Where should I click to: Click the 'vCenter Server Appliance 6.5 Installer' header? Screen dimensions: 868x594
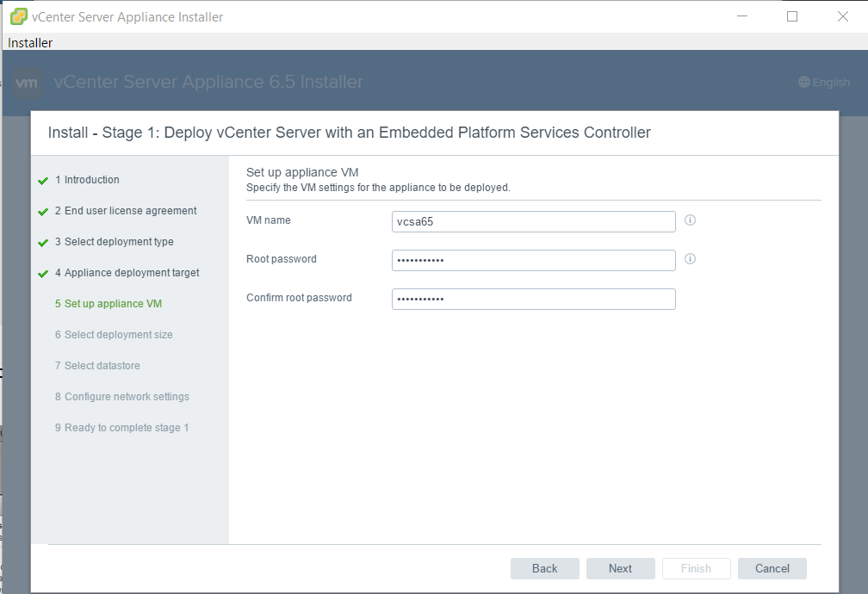(x=208, y=82)
